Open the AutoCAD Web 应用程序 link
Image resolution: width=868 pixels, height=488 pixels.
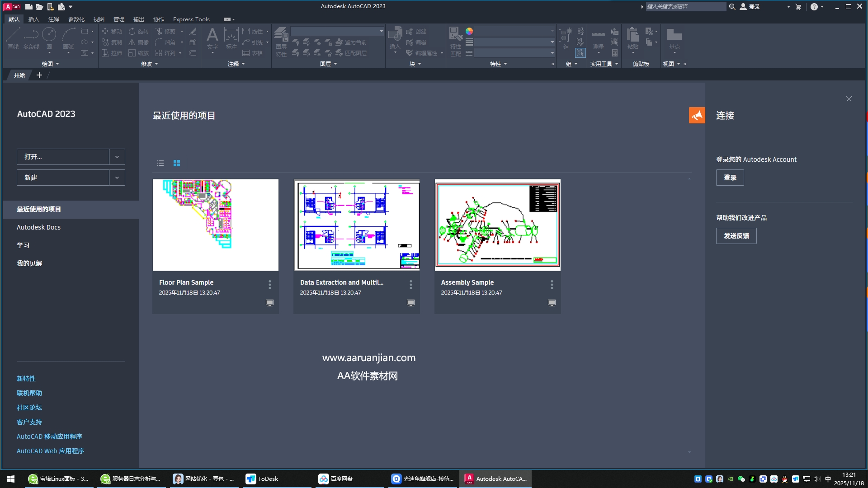(x=50, y=450)
